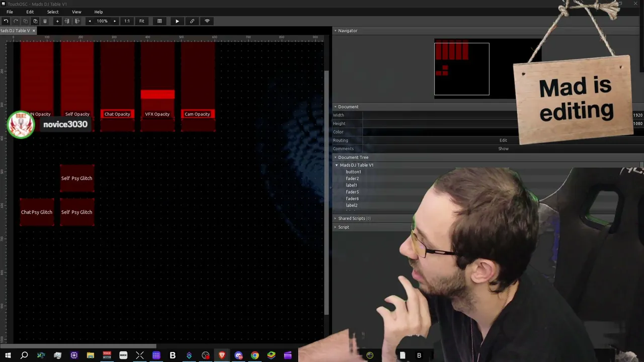The width and height of the screenshot is (644, 362).
Task: Copy the selected control
Action: coord(26,21)
